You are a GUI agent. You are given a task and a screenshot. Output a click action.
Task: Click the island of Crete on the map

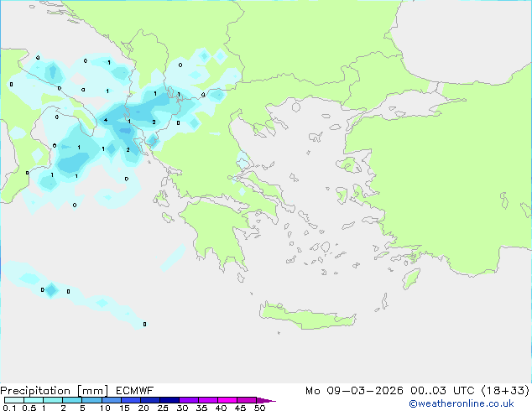(307, 316)
